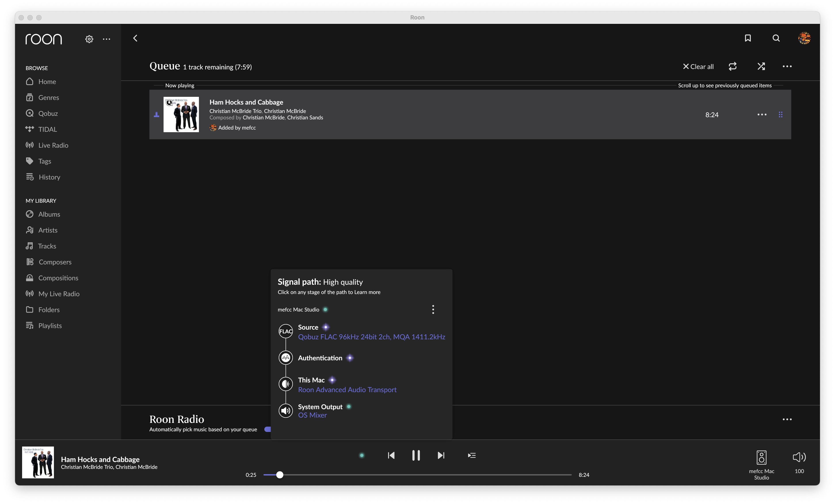Viewport: 835px width, 504px height.
Task: Click the Compositions sidebar icon
Action: coord(30,278)
